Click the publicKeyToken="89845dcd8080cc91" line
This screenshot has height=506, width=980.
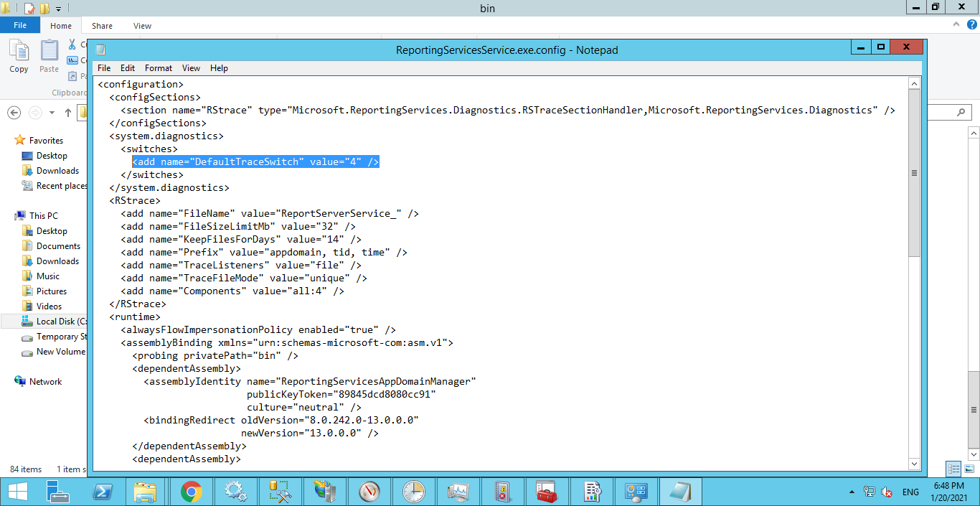point(341,395)
